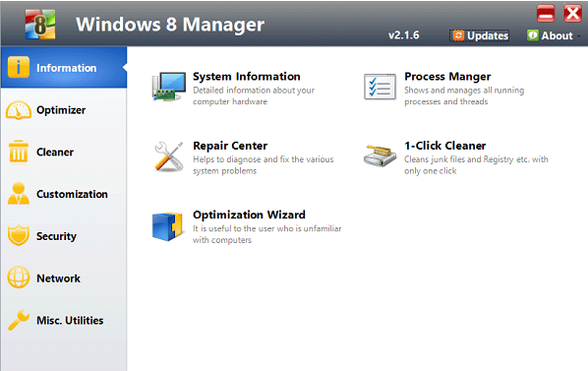Select the Network globe icon

19,278
